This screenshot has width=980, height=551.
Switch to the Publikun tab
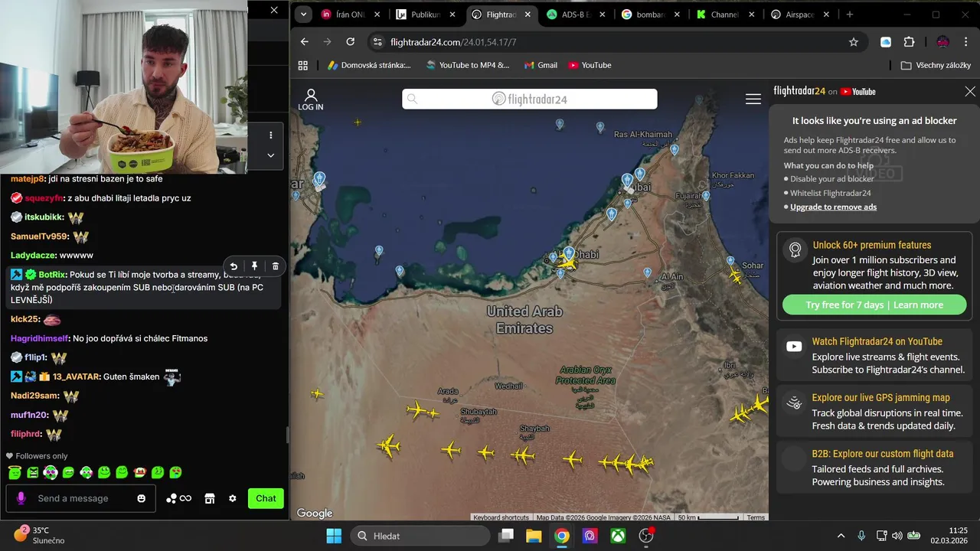pos(425,15)
